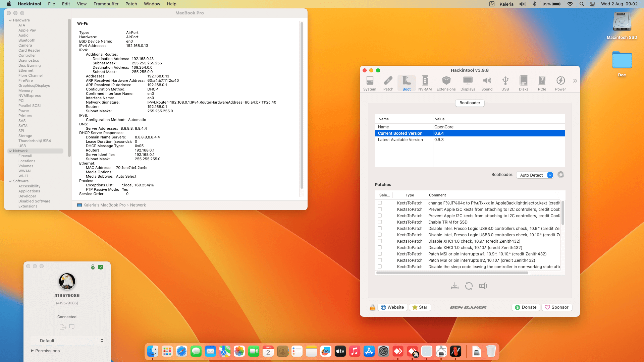Click the Bootloader tab button
The height and width of the screenshot is (362, 644).
coord(470,103)
